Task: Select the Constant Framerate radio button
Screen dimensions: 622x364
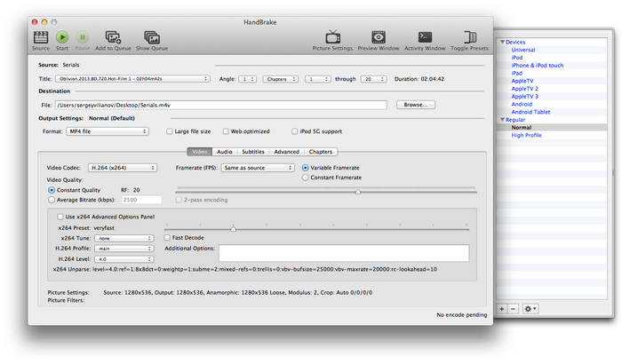Action: [307, 178]
